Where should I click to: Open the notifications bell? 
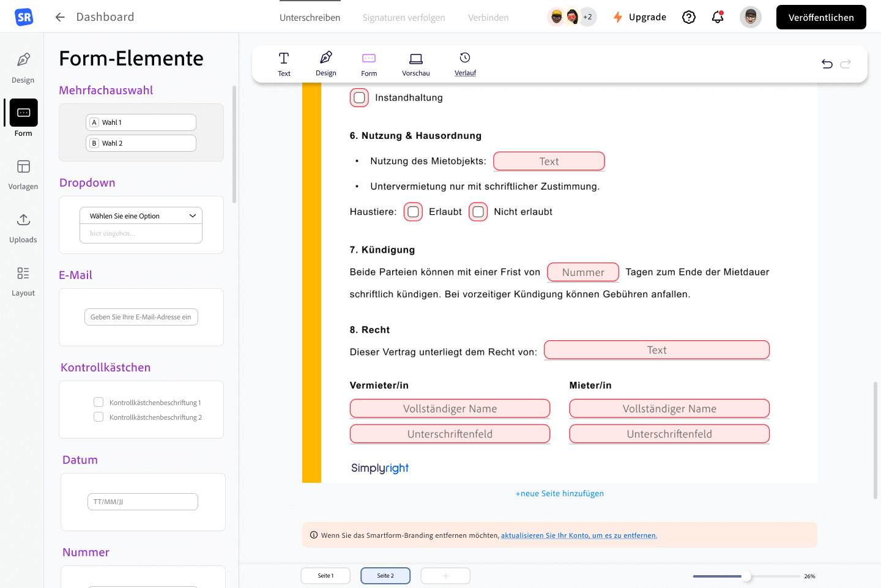(x=718, y=17)
